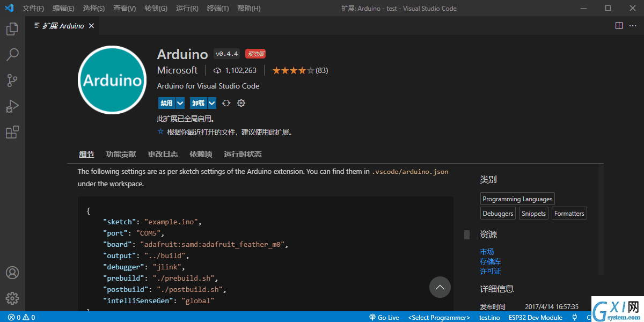
Task: Click the Arduino extension title
Action: (182, 54)
